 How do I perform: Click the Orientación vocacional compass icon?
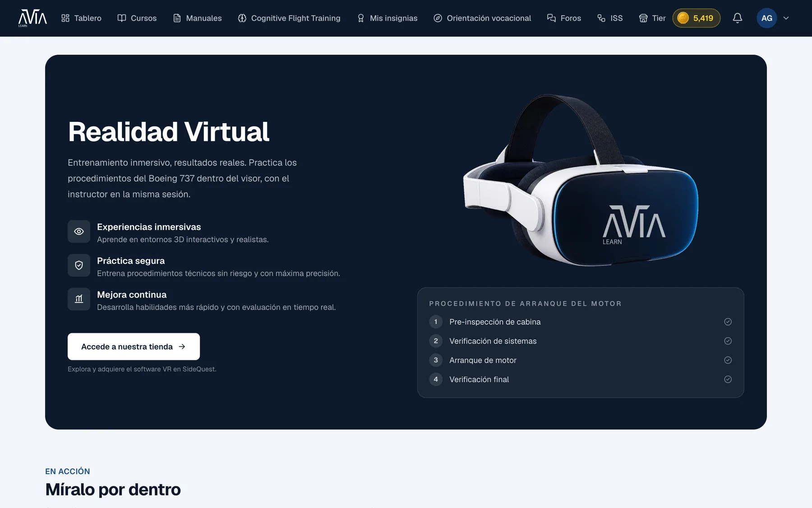438,18
